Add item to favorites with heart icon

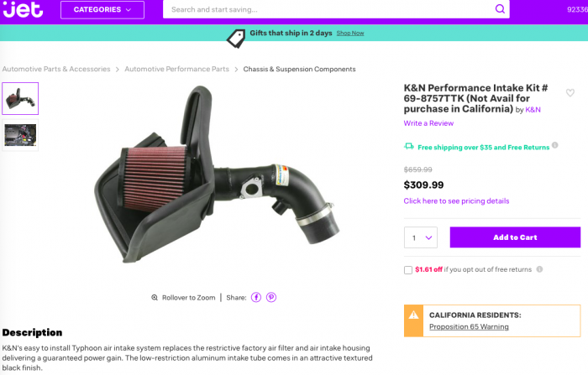point(570,92)
